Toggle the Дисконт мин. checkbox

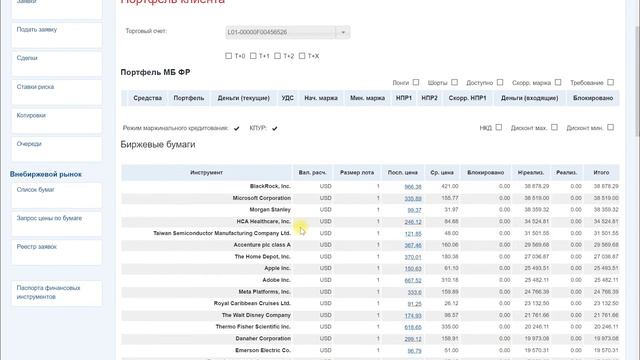click(x=611, y=127)
